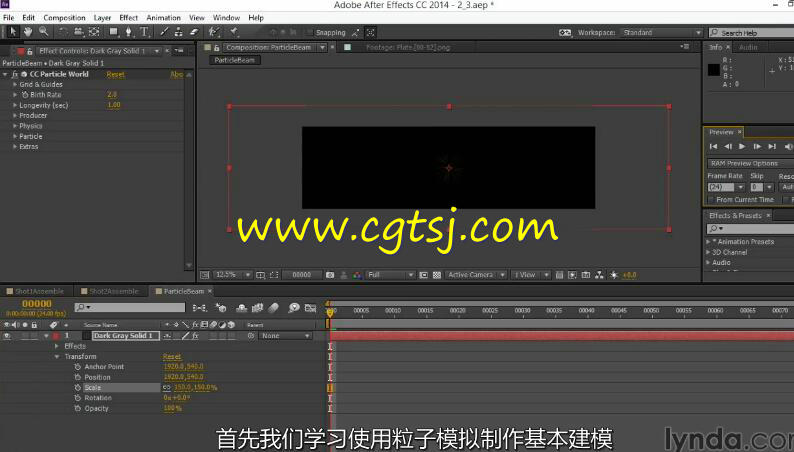Collapse the Transform group in timeline
794x452 pixels.
point(57,357)
